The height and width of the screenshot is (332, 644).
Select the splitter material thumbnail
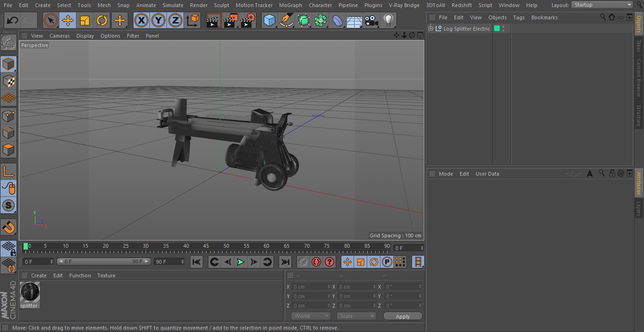[30, 292]
